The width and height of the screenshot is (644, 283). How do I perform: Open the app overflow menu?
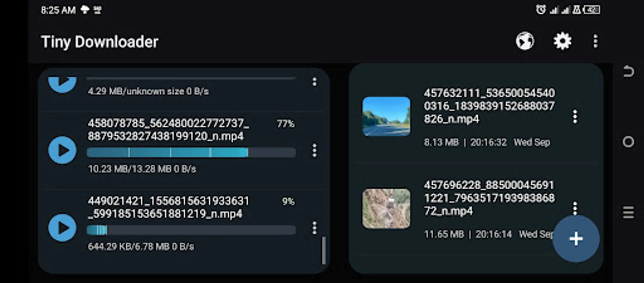point(595,41)
